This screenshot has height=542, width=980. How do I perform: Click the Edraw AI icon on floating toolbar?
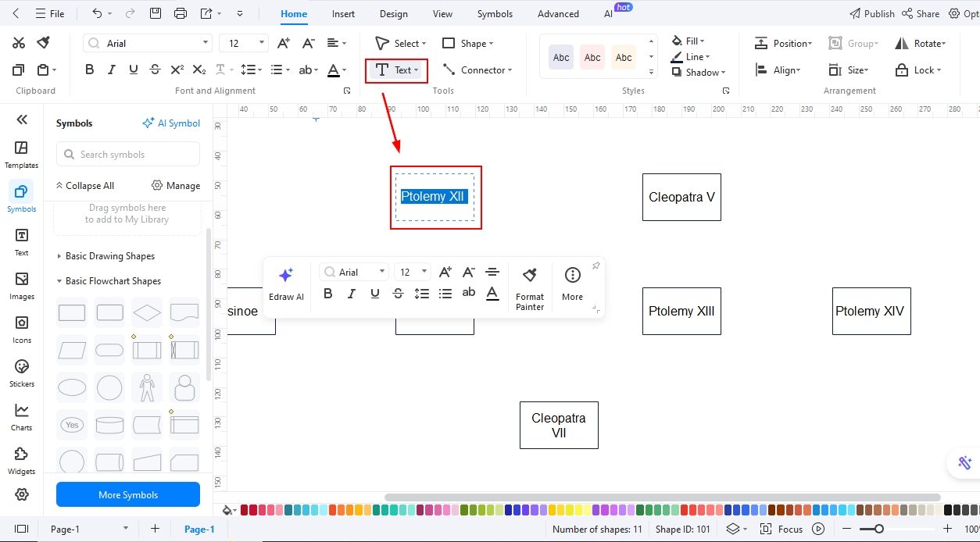(286, 275)
